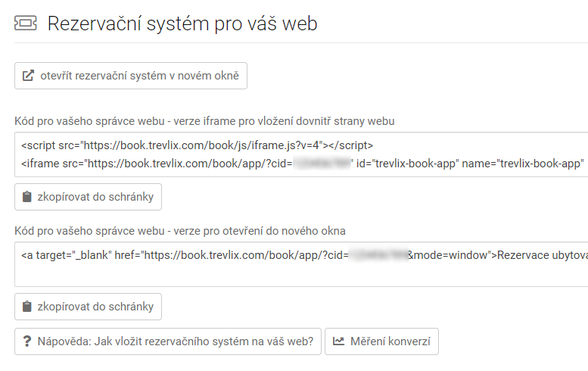Open reservation system in new window button
588x371 pixels.
click(x=131, y=76)
